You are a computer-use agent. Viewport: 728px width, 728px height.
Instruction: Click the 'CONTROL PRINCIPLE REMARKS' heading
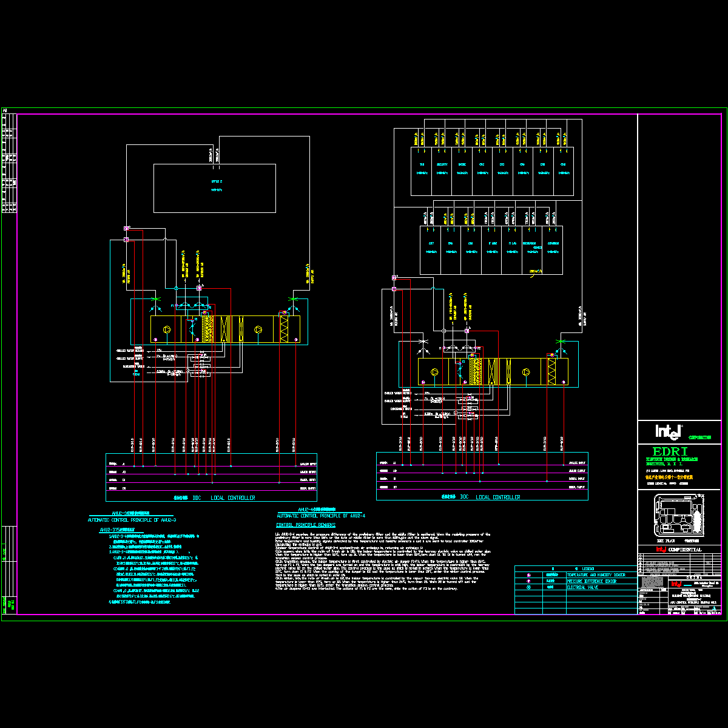click(x=305, y=524)
